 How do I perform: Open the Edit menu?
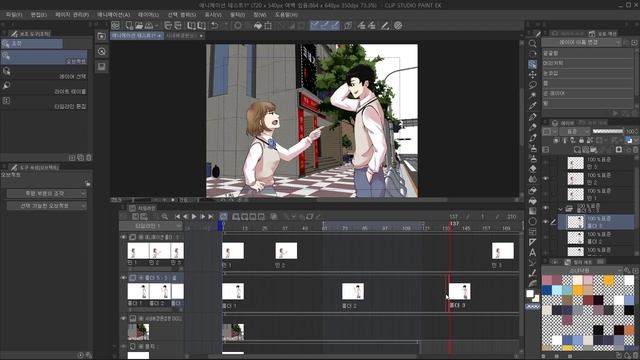click(38, 15)
